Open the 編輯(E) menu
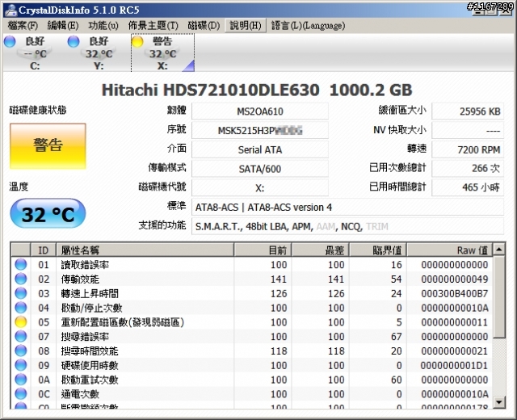The height and width of the screenshot is (420, 517). 63,25
